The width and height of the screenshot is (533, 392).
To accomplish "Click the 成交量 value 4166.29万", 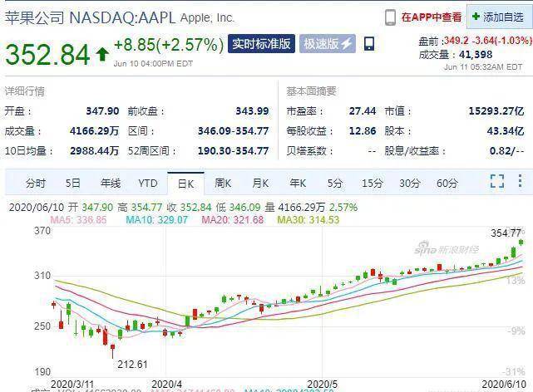I will (x=94, y=131).
